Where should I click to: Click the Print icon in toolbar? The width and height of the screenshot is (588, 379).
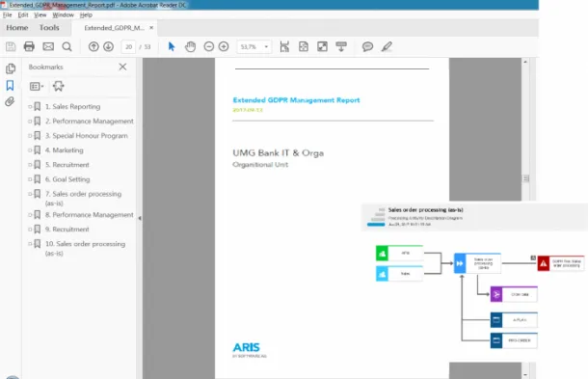click(29, 46)
